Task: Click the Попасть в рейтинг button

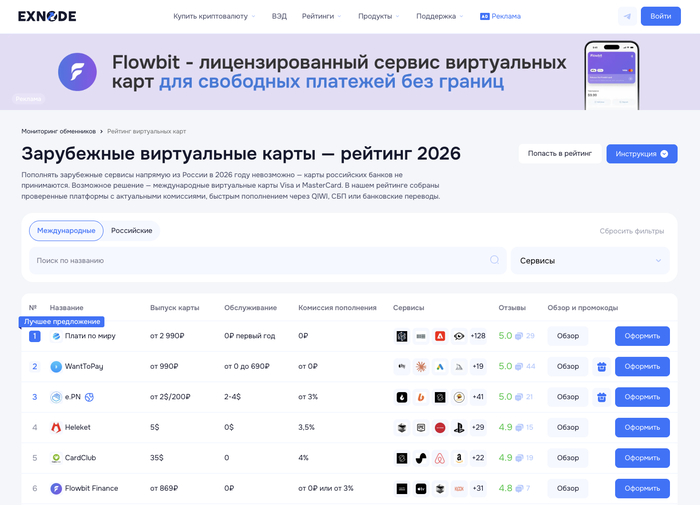Action: pos(560,154)
